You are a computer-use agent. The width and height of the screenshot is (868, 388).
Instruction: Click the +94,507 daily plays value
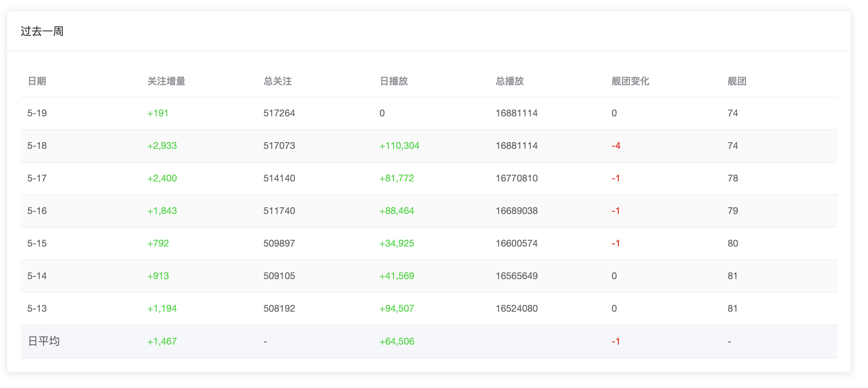[x=397, y=308]
